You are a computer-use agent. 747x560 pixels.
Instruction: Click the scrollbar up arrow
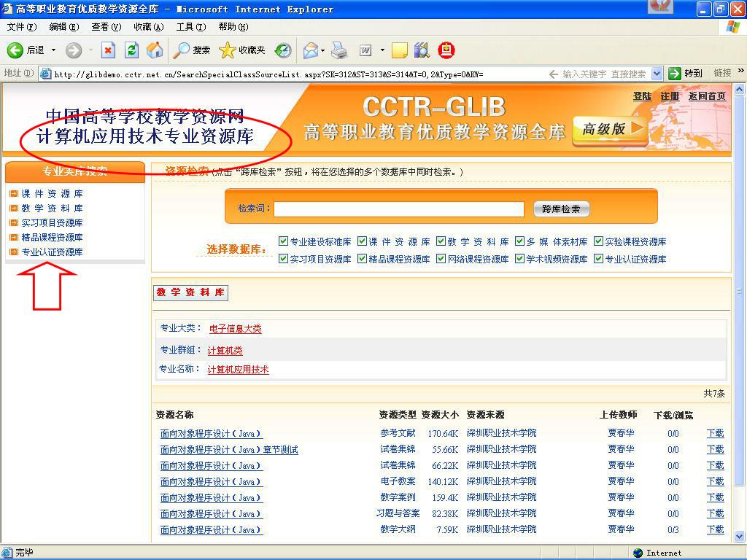[x=740, y=89]
